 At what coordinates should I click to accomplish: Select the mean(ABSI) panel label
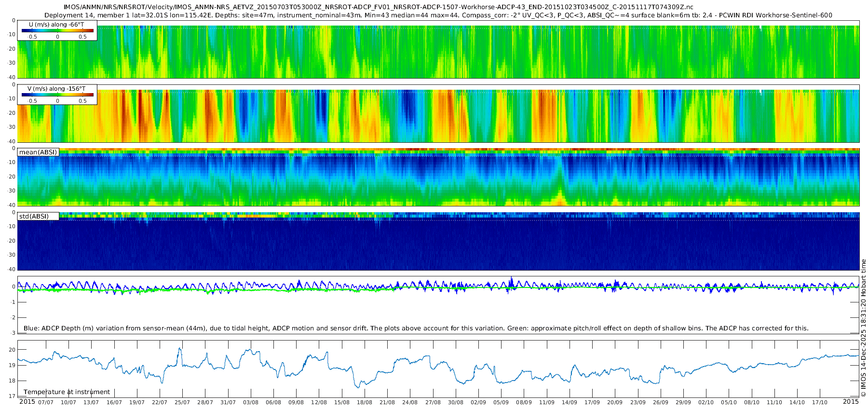pyautogui.click(x=38, y=152)
